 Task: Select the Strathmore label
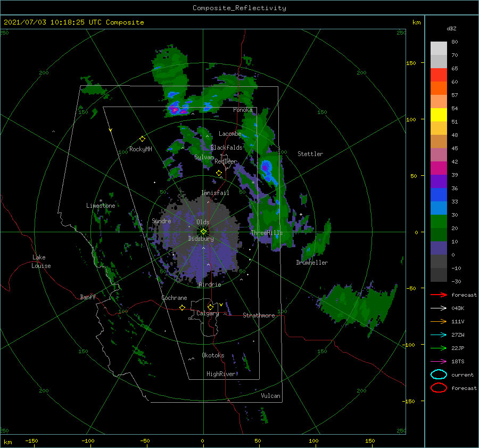click(259, 315)
